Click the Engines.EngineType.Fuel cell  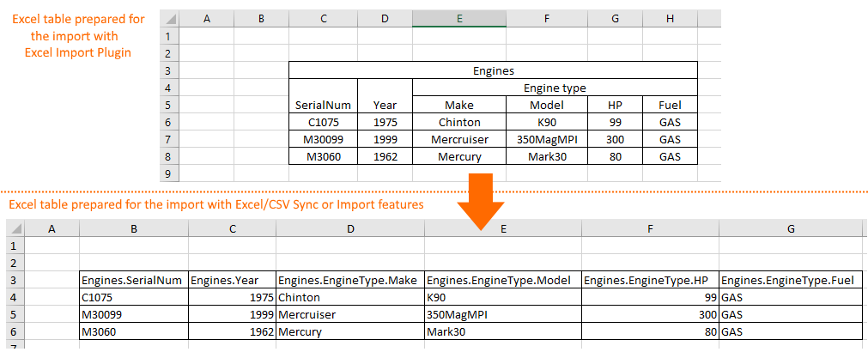point(790,280)
